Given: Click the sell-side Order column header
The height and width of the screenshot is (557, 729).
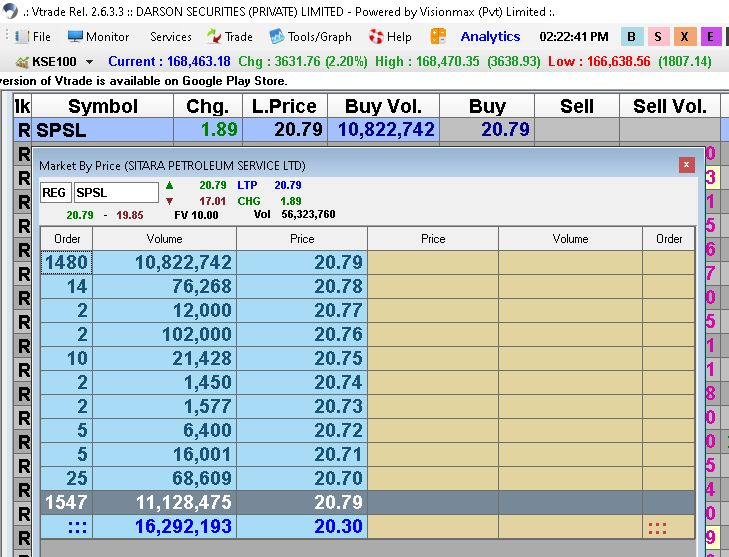Looking at the screenshot, I should point(669,239).
